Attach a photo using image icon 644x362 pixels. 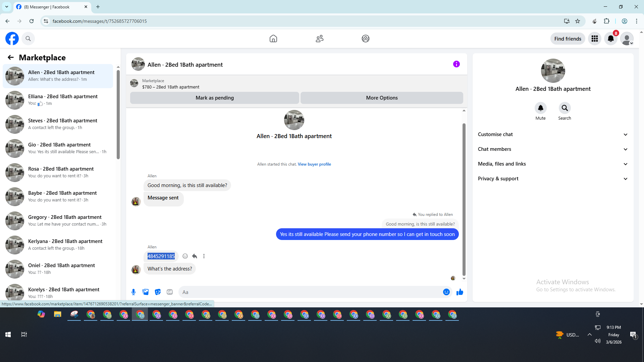coord(146,292)
